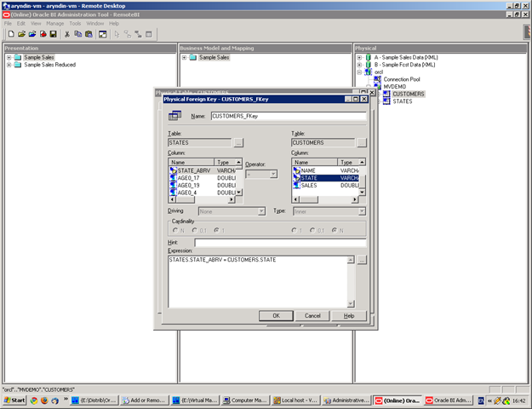Viewport: 532px width, 409px height.
Task: Click the Open Online blue folder icon
Action: (x=32, y=34)
